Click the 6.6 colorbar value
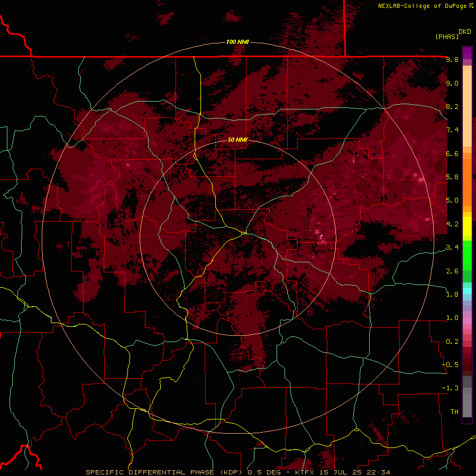 click(x=452, y=153)
